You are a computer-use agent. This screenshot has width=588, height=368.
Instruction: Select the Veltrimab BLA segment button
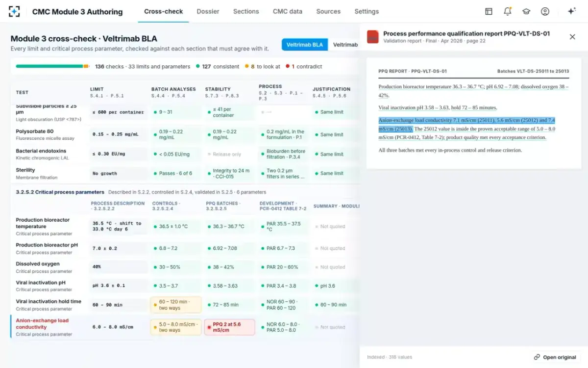[305, 45]
